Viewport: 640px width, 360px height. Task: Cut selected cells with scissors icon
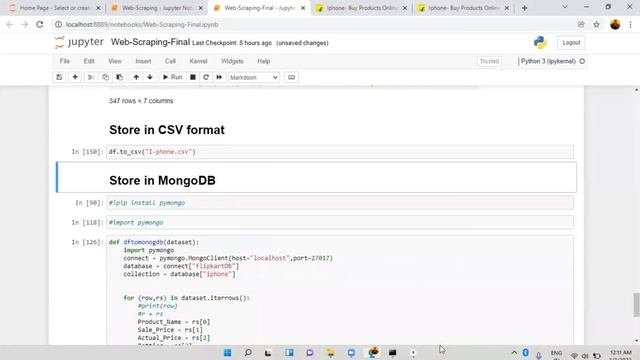[x=91, y=77]
